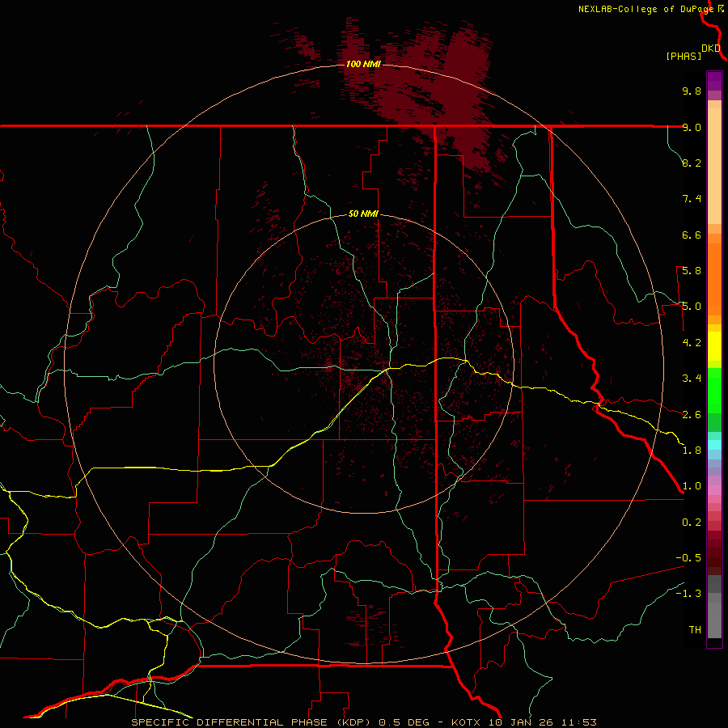Click the 0.2 scale value
Image resolution: width=728 pixels, height=728 pixels.
click(692, 523)
